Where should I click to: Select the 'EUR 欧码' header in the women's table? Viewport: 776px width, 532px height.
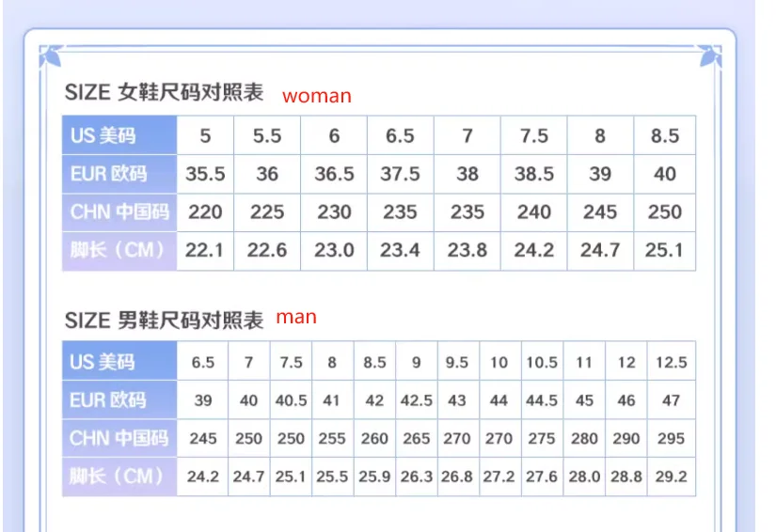[x=119, y=174]
